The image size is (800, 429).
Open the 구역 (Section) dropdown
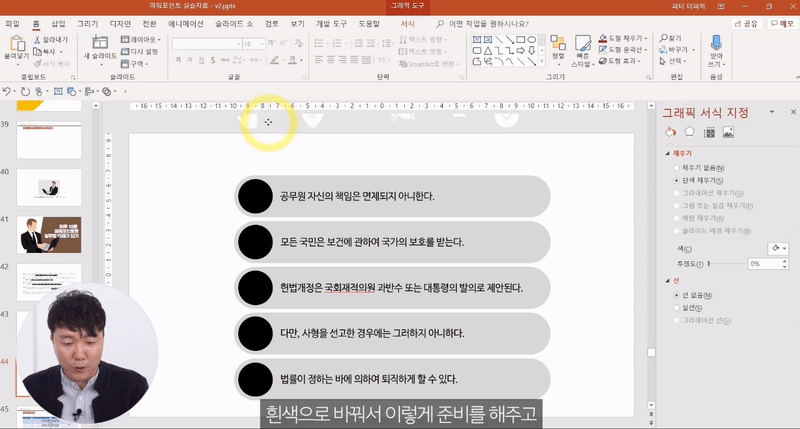pos(134,64)
